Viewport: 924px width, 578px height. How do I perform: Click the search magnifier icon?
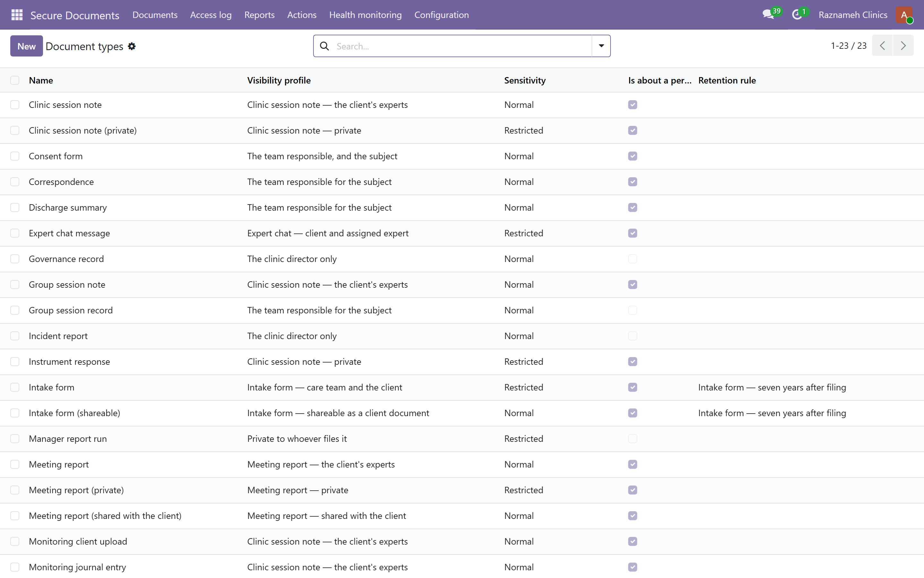[x=325, y=46]
